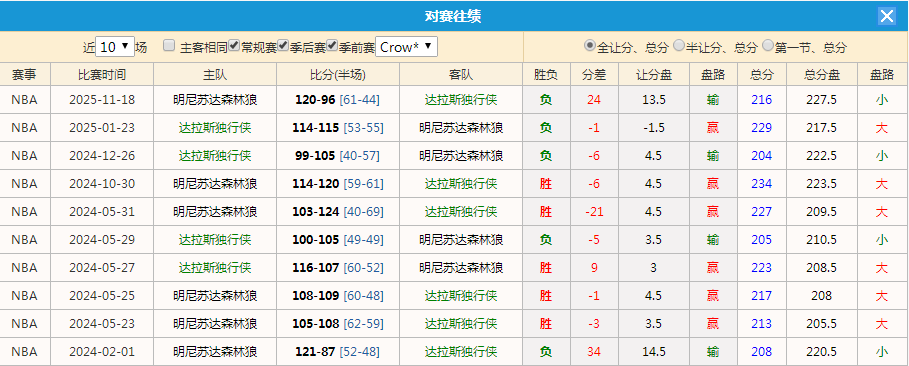909x366 pixels.
Task: Open the 120-96 [61-44] score link
Action: pyautogui.click(x=337, y=100)
